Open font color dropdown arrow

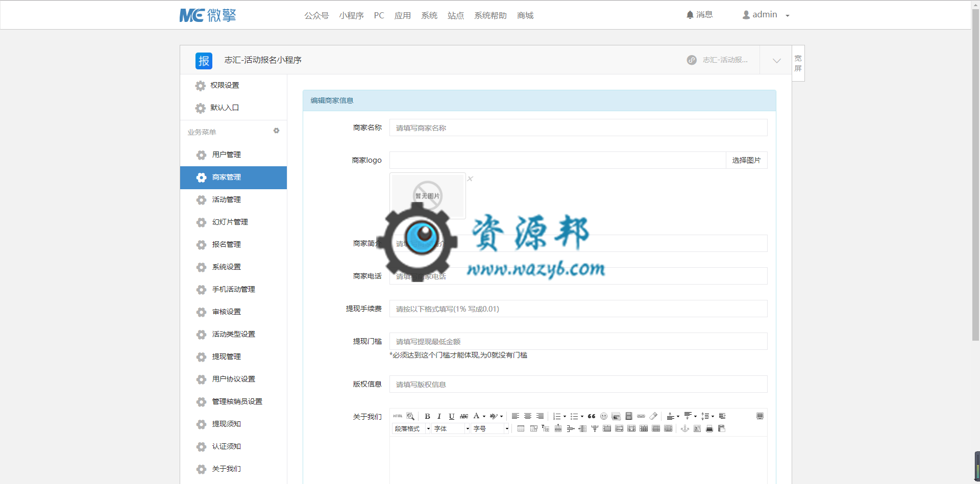coord(484,417)
